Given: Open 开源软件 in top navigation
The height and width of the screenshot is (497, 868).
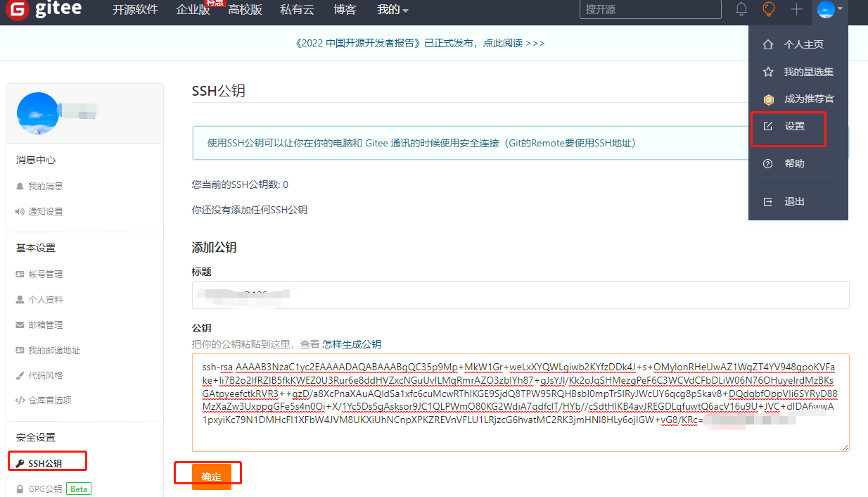Looking at the screenshot, I should tap(135, 10).
